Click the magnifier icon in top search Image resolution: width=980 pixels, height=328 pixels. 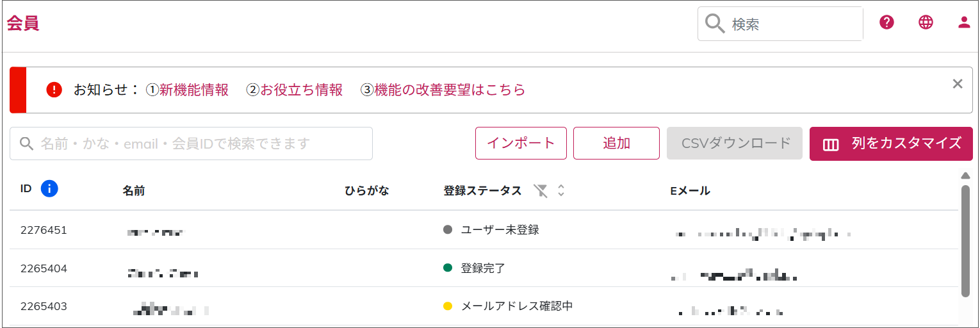coord(714,24)
